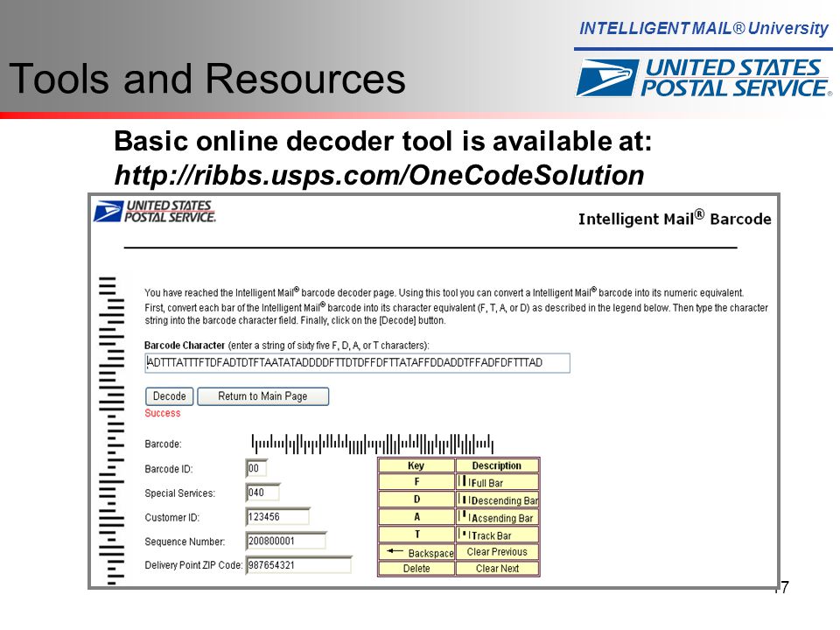This screenshot has height=630, width=840.
Task: Click the ribbs.usps.com/OneCodeSolution URL
Action: (x=379, y=175)
